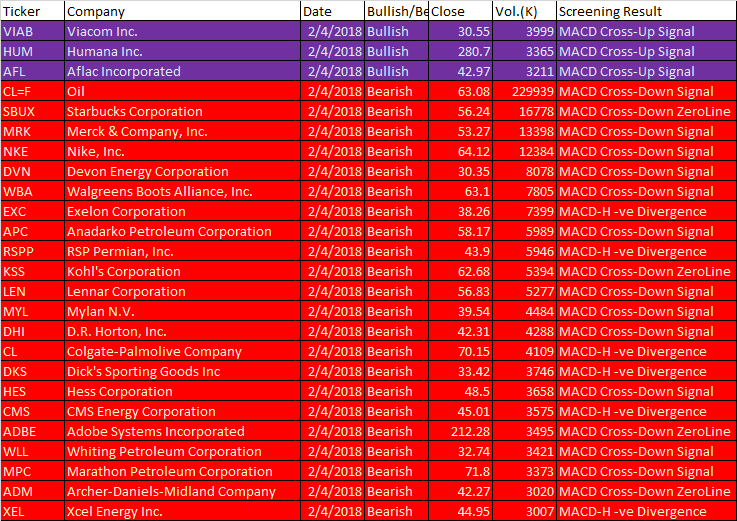The width and height of the screenshot is (737, 521).
Task: Click DVN volume 8078 cell
Action: tap(525, 171)
